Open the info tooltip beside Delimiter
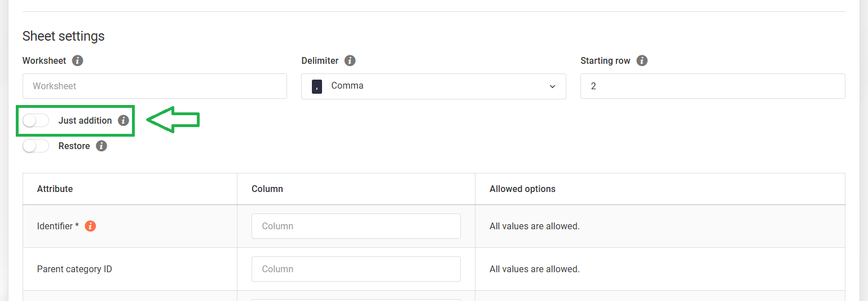The image size is (868, 301). pos(350,60)
